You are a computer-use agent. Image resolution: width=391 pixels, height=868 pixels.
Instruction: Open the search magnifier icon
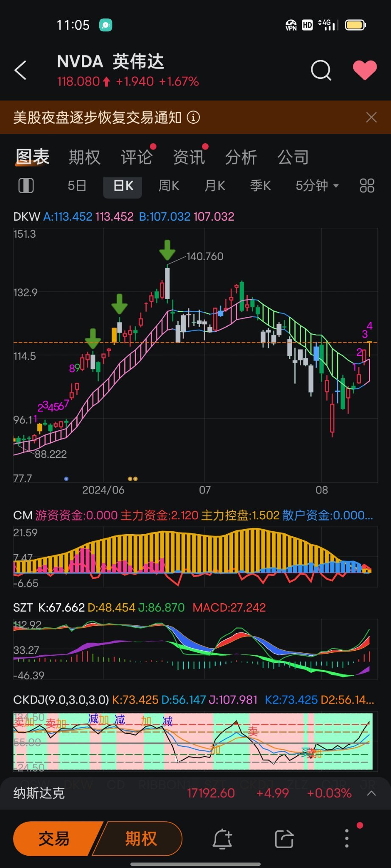coord(321,70)
